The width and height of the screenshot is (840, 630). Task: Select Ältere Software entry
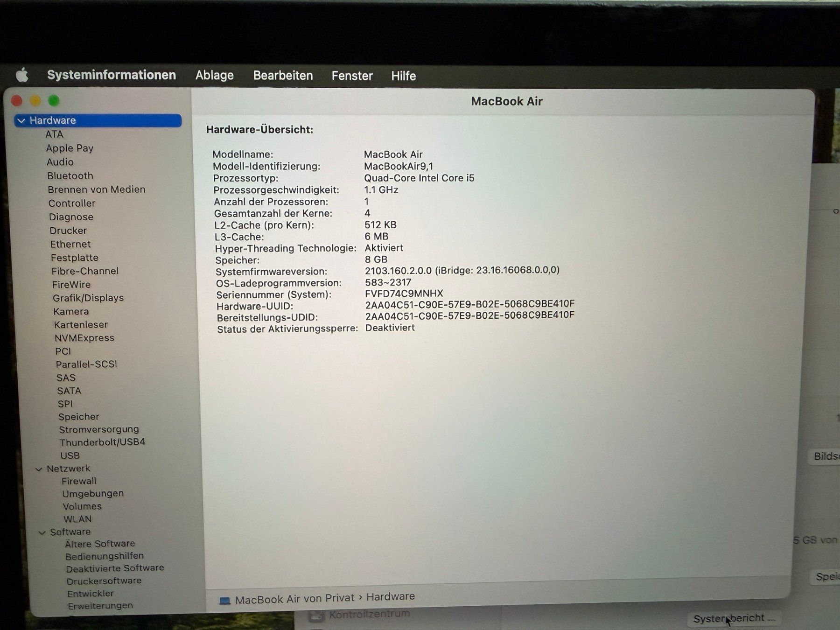[100, 544]
